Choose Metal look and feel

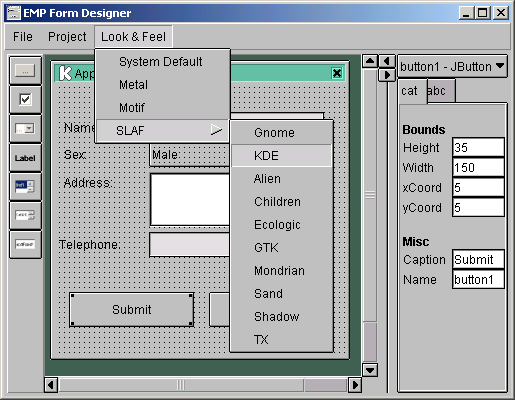click(x=163, y=85)
